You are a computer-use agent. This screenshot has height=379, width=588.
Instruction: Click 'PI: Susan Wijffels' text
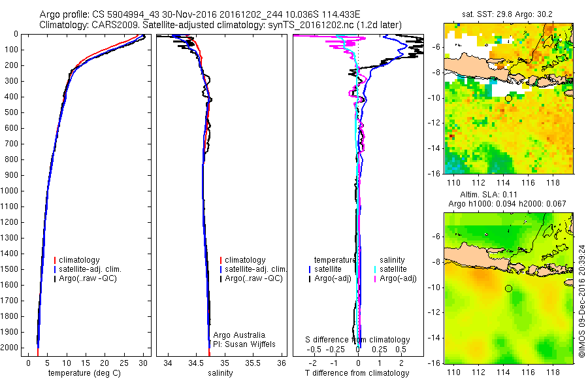point(244,344)
